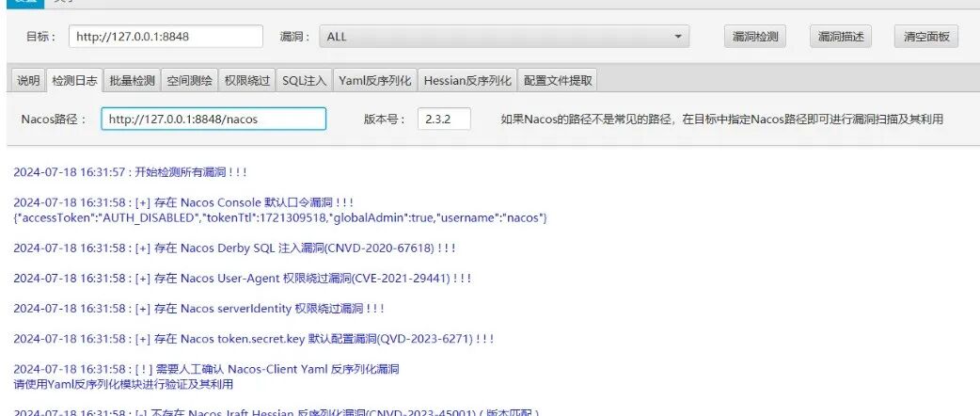Click the Nacos路径 usage hint text
Screen dimensions: 980x416
(722, 119)
